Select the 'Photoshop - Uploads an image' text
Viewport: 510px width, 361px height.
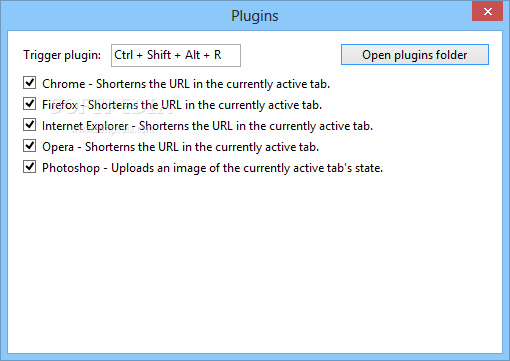tap(124, 168)
